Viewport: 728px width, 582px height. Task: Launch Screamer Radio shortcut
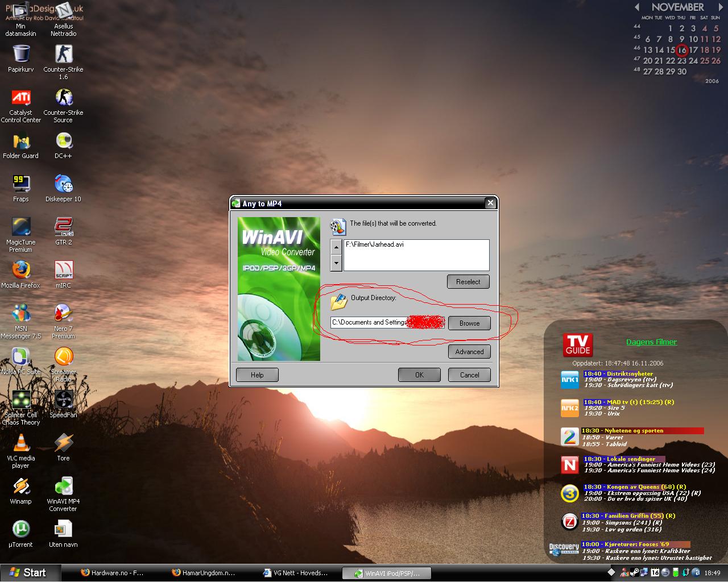[63, 364]
